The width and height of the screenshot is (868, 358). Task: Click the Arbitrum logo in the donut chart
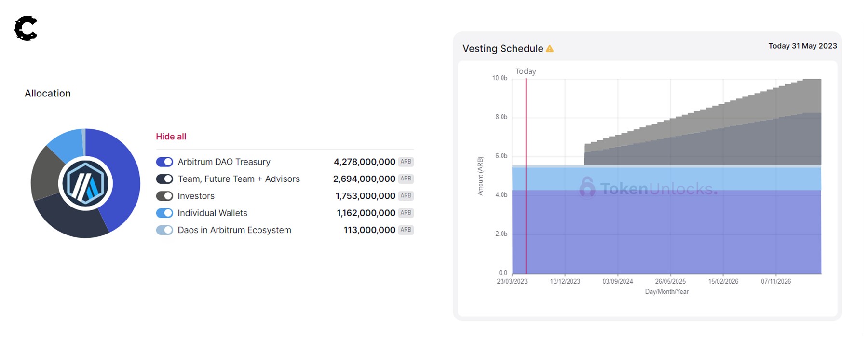(x=85, y=183)
